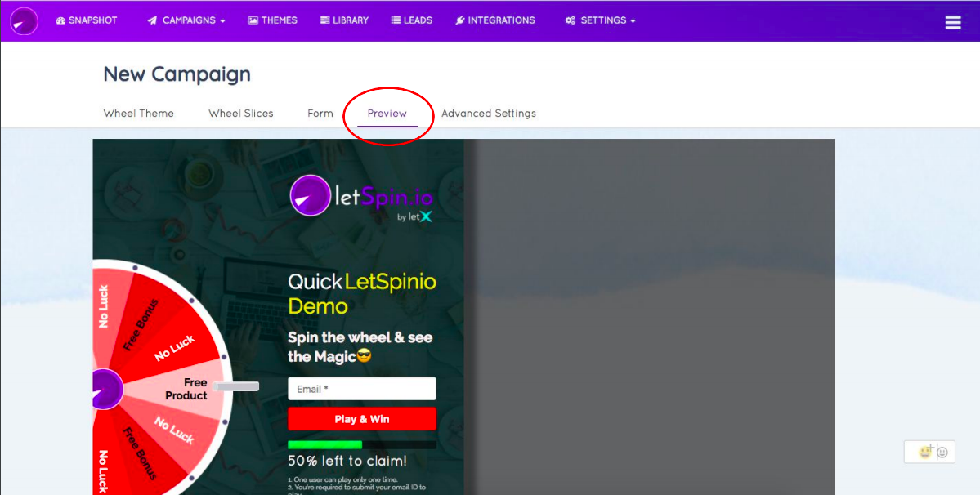Open the hamburger menu icon
980x495 pixels.
click(952, 23)
